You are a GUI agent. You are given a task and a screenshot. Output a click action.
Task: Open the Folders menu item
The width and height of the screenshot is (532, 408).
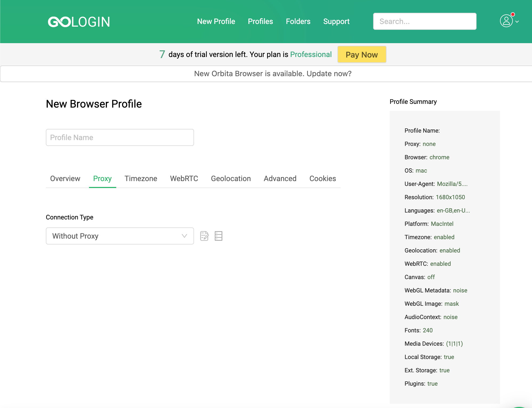pyautogui.click(x=298, y=21)
